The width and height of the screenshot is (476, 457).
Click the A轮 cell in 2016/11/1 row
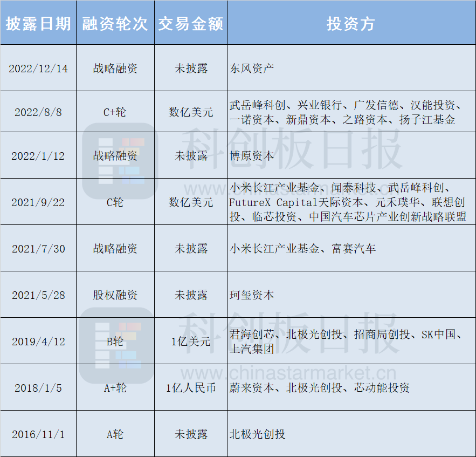115,434
